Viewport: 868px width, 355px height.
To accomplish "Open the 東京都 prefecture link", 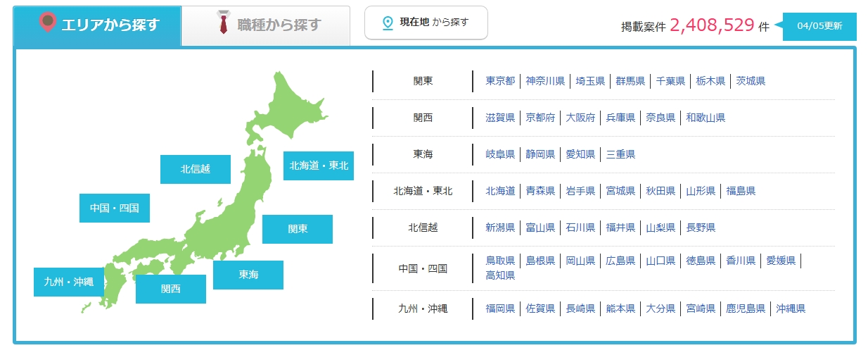I will tap(500, 81).
